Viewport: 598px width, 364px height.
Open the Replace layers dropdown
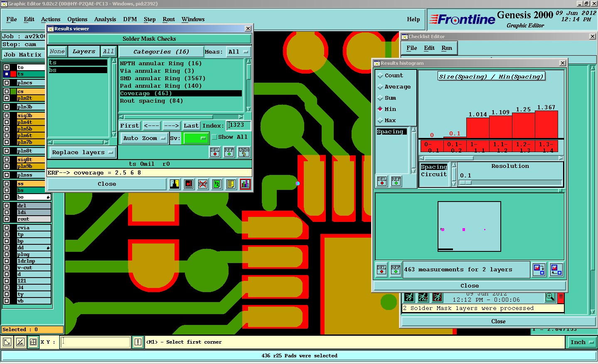click(x=82, y=152)
